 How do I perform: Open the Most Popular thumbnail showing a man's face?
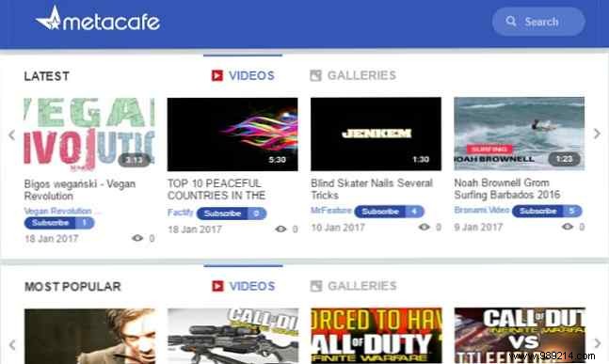[x=89, y=336]
